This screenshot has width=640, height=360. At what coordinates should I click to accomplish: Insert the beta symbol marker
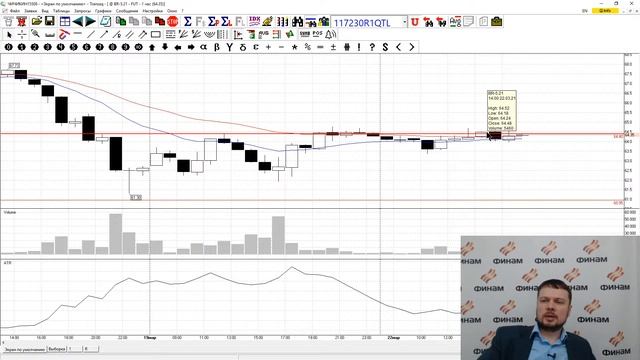tap(217, 47)
